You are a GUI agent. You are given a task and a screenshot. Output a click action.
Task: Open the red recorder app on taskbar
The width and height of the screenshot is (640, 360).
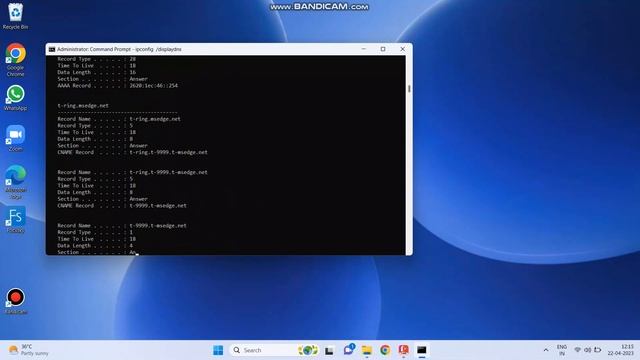click(403, 350)
